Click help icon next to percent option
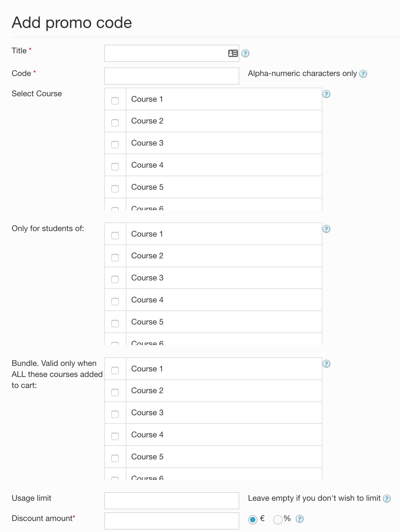The height and width of the screenshot is (532, 400). (x=299, y=519)
